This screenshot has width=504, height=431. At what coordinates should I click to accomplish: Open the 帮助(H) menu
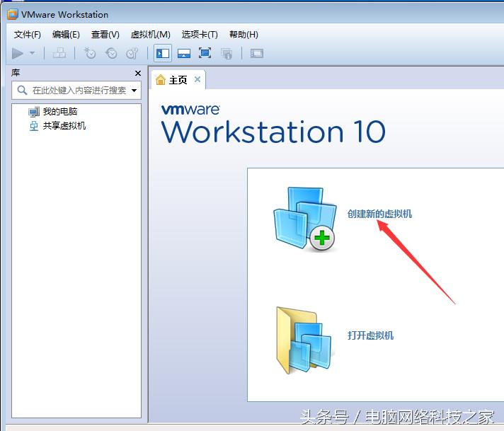[244, 35]
